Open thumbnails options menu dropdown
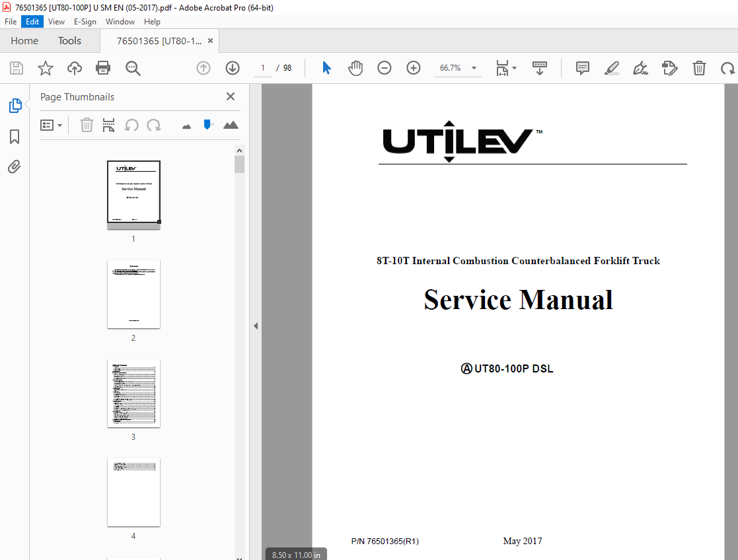The width and height of the screenshot is (738, 560). tap(52, 125)
